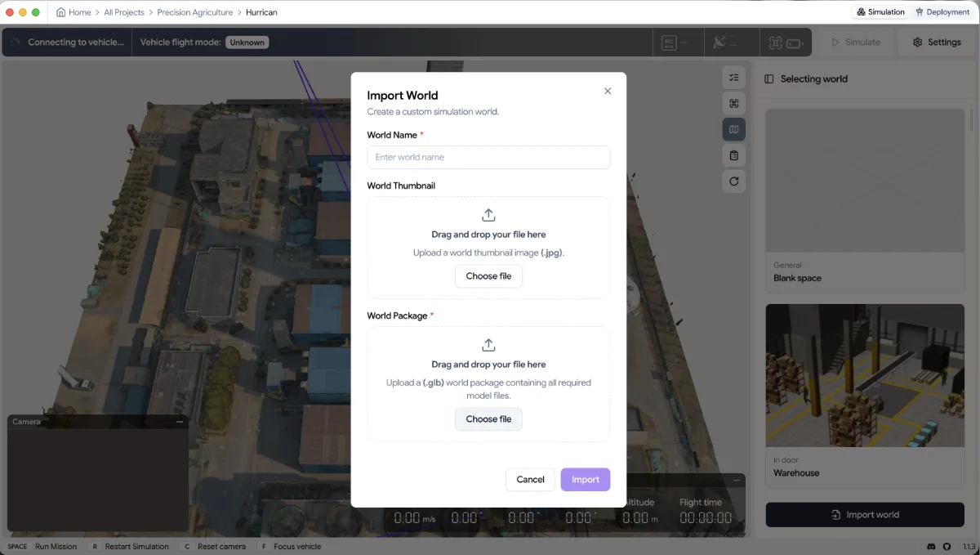
Task: Switch to Deployment mode
Action: click(942, 12)
